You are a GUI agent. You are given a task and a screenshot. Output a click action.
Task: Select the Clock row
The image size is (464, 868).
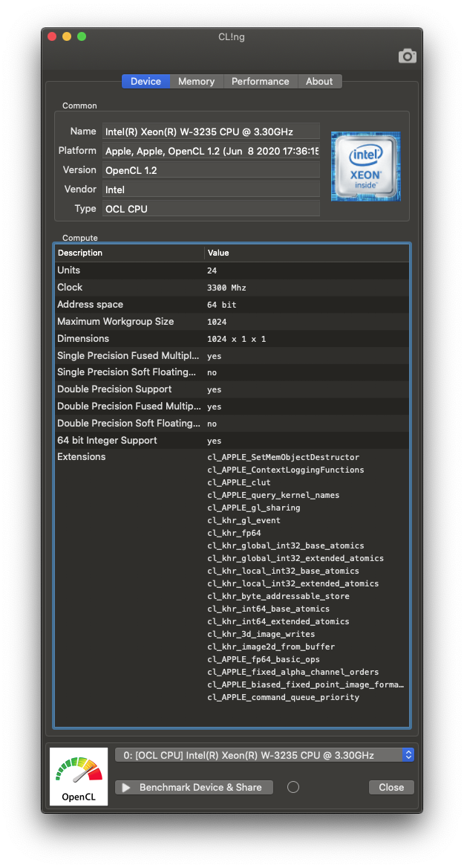point(232,288)
